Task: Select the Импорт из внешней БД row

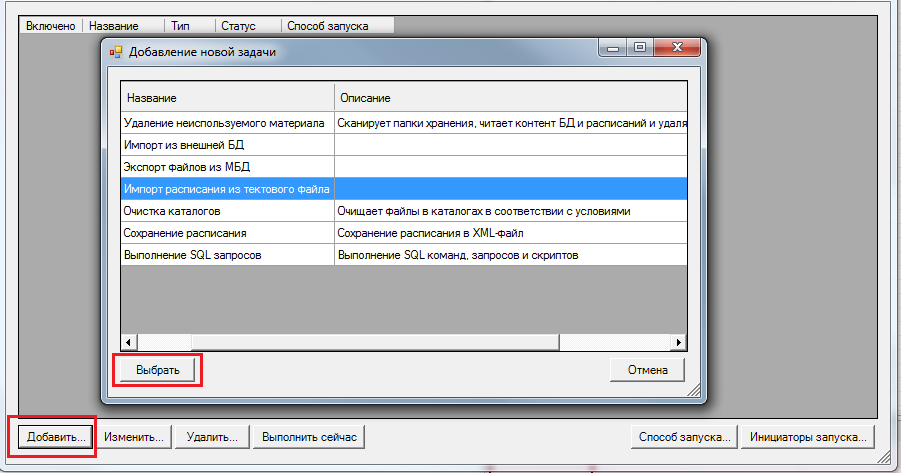Action: click(224, 145)
